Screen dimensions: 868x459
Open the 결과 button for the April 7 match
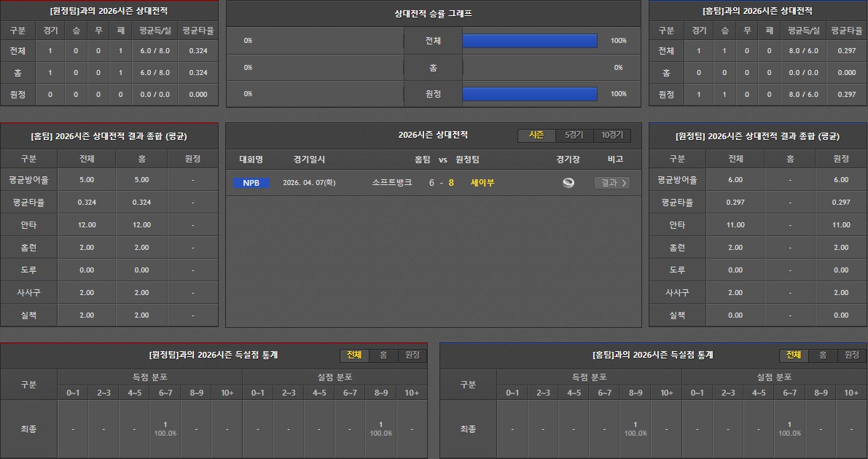(x=611, y=183)
